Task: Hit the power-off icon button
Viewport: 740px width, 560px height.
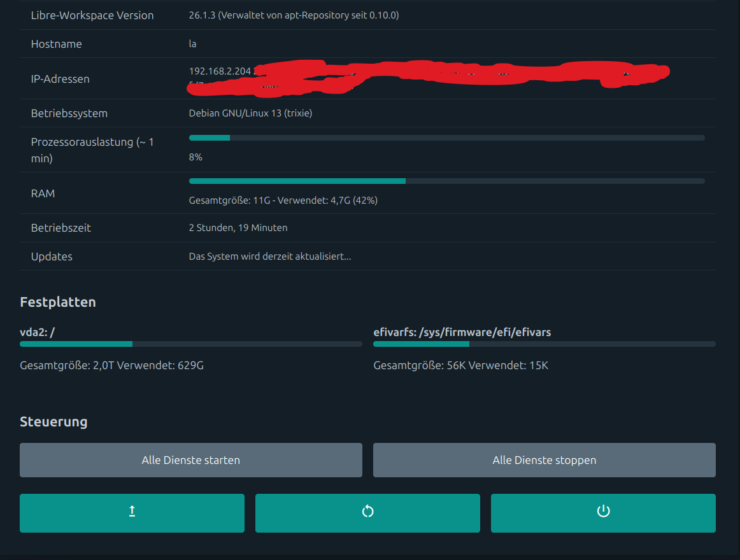Action: (x=602, y=512)
